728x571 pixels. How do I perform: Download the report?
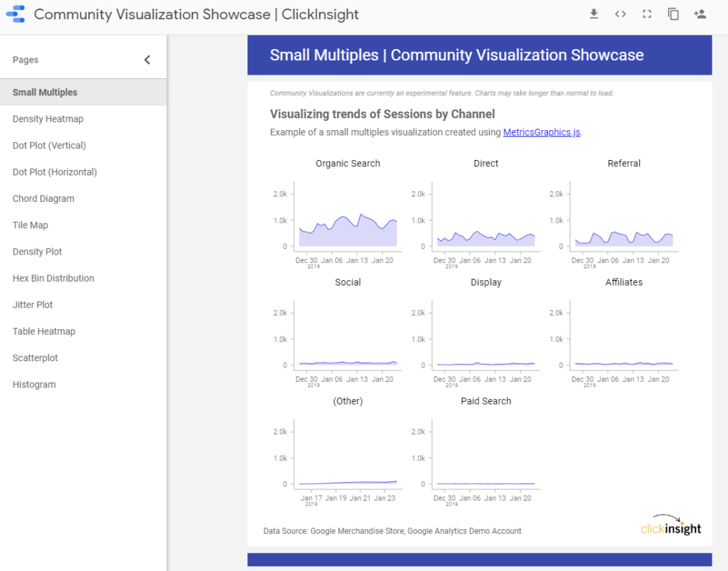pos(594,14)
